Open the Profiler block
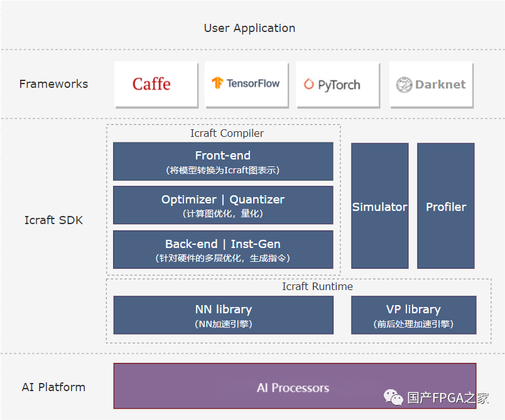 coord(446,206)
